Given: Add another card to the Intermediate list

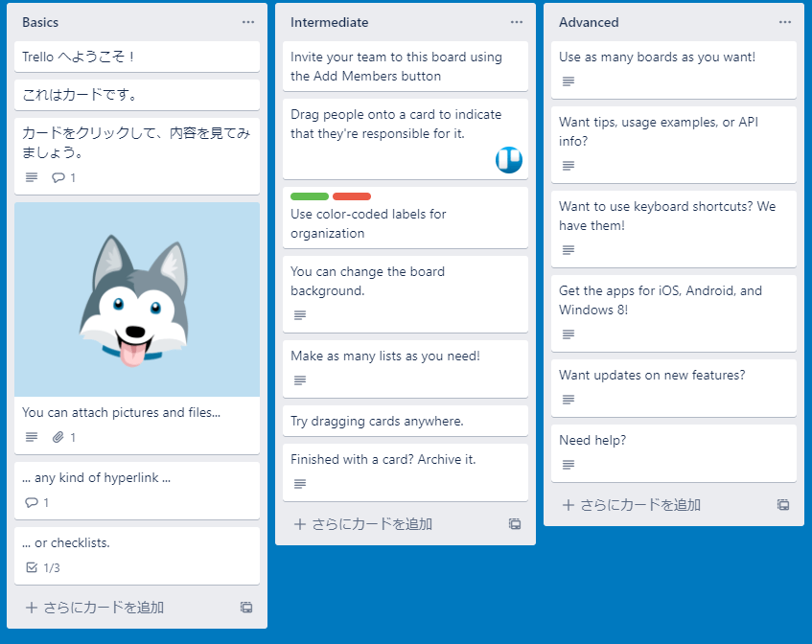Looking at the screenshot, I should (x=363, y=524).
